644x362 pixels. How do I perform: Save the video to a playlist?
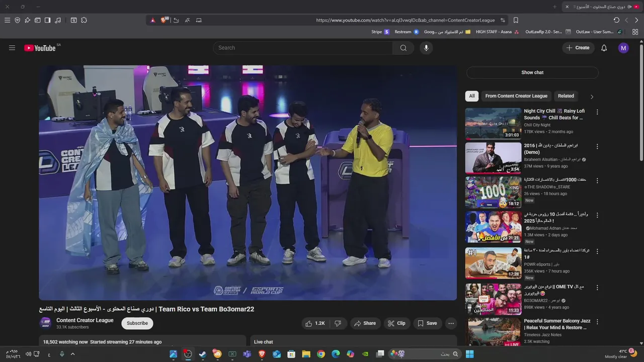point(427,323)
